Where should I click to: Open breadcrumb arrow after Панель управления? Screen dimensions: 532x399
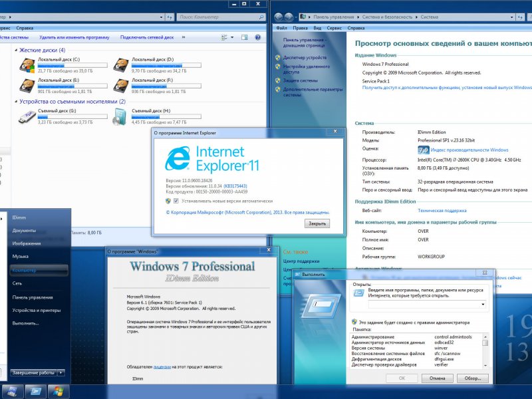pyautogui.click(x=358, y=17)
